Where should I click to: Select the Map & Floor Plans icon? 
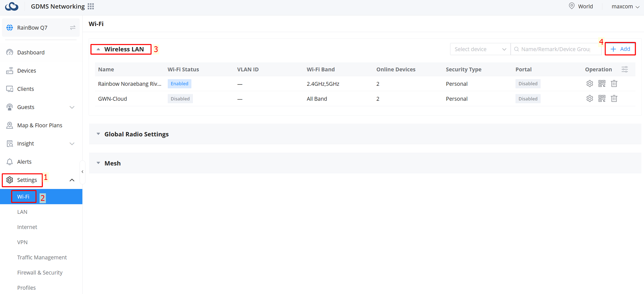9,125
